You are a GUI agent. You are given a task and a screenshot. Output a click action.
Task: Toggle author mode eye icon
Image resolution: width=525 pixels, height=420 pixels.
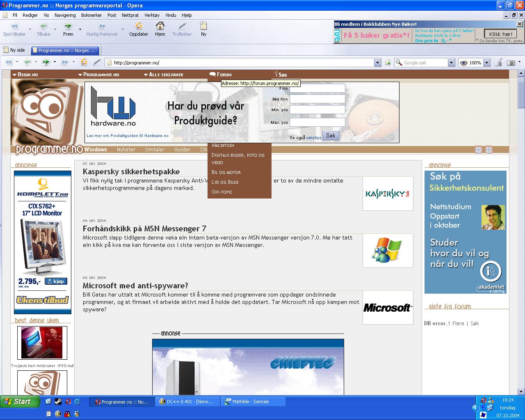tap(463, 63)
